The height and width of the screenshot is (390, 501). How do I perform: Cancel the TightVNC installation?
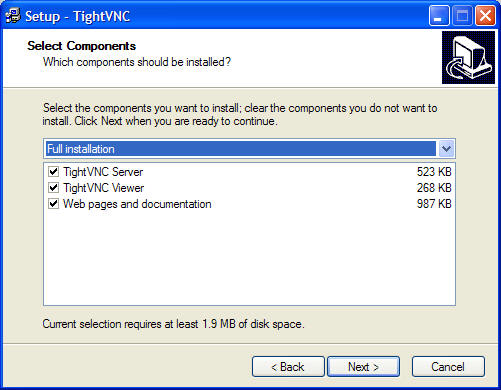tap(448, 367)
